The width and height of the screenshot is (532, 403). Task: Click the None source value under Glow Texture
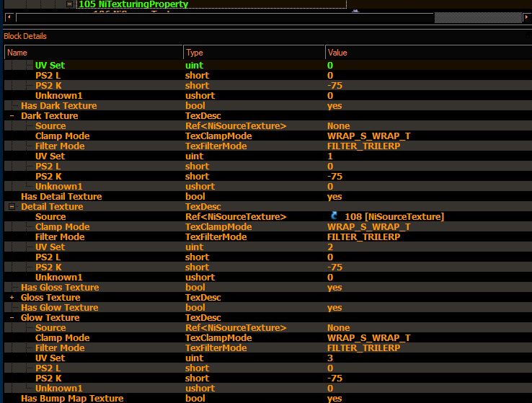(338, 328)
